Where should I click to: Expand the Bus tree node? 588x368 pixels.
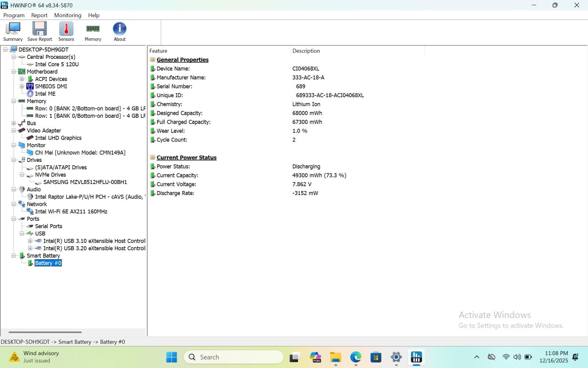tap(14, 123)
